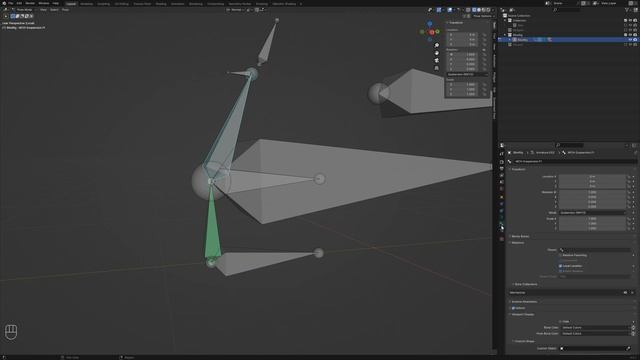Click the Custom Object eyedropper icon
The height and width of the screenshot is (360, 640).
pyautogui.click(x=628, y=349)
